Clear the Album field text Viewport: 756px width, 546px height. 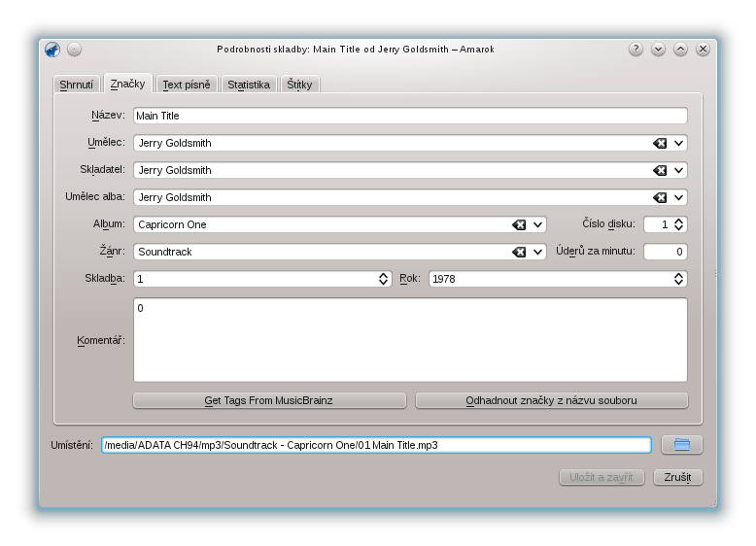pyautogui.click(x=519, y=224)
